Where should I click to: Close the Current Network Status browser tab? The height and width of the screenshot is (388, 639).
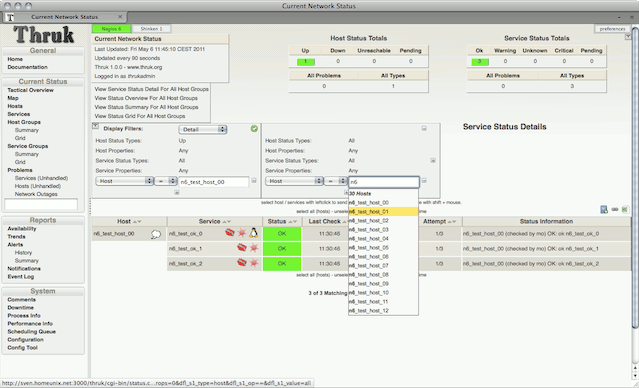point(120,17)
